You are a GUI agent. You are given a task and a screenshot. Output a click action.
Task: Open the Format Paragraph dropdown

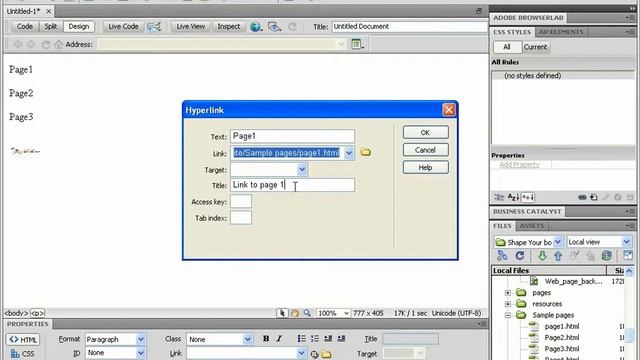coord(140,339)
